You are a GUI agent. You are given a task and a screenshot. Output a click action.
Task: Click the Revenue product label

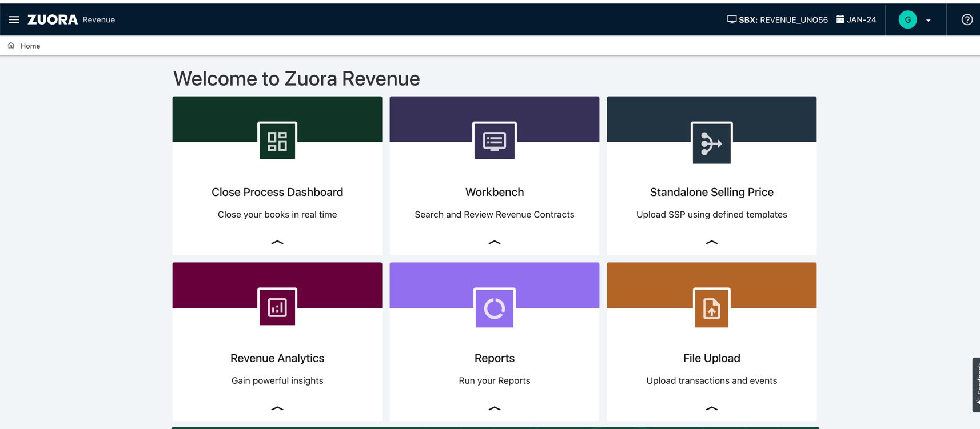click(x=98, y=20)
